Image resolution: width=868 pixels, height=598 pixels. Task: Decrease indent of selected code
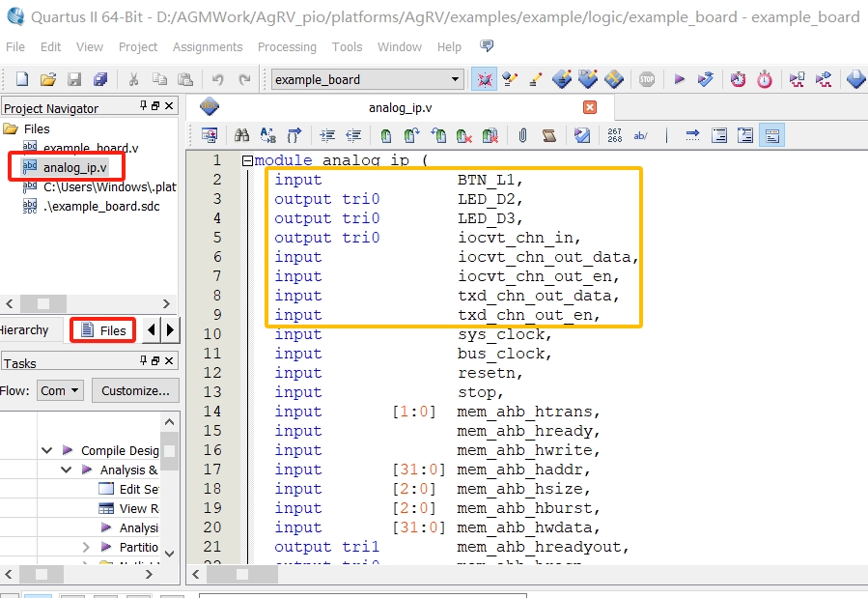[353, 135]
